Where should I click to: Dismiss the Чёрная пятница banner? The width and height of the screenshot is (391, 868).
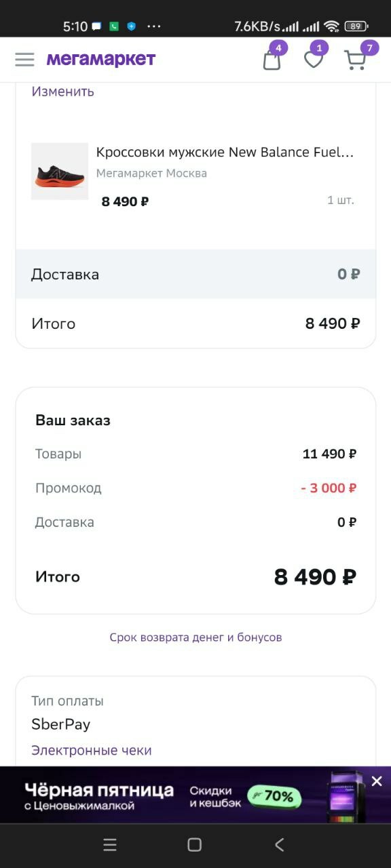pos(377,781)
